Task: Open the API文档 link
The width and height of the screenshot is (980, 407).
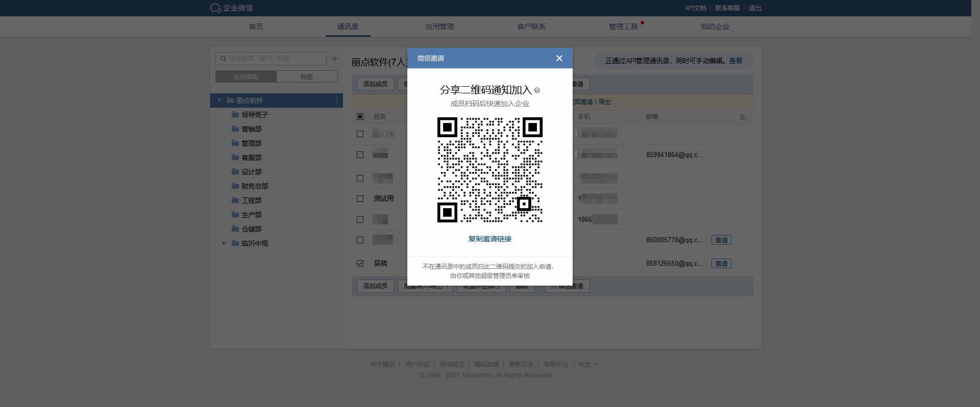Action: (x=696, y=8)
